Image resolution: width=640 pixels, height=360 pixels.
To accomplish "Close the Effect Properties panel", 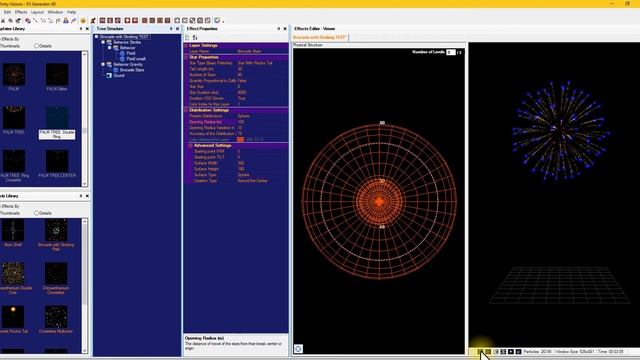I will click(x=285, y=29).
